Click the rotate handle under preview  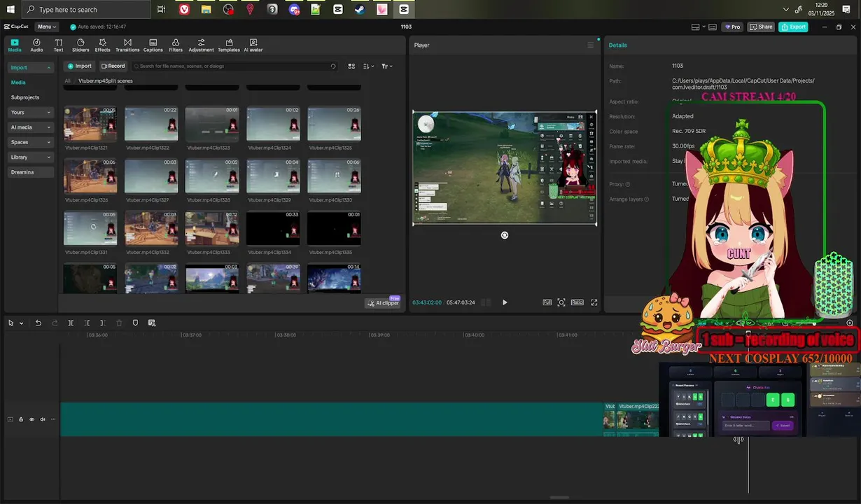(505, 235)
